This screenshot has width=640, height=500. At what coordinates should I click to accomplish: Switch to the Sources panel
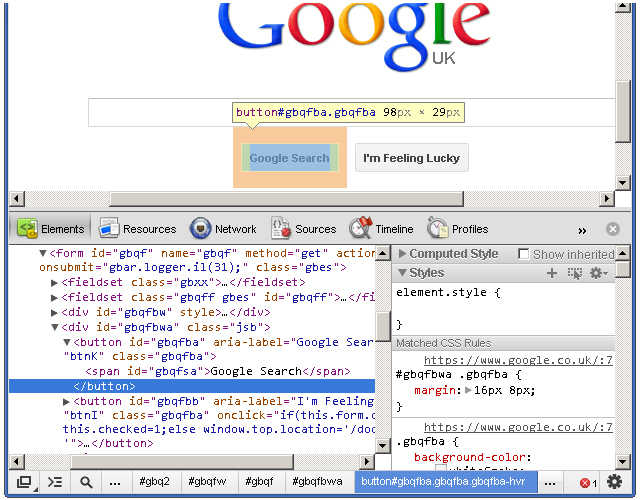pos(304,229)
